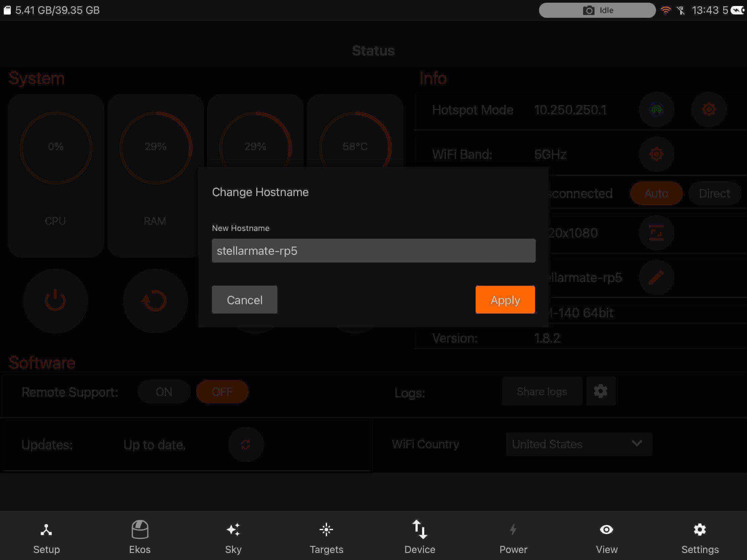Click the System section heading
The height and width of the screenshot is (560, 747).
click(x=37, y=78)
